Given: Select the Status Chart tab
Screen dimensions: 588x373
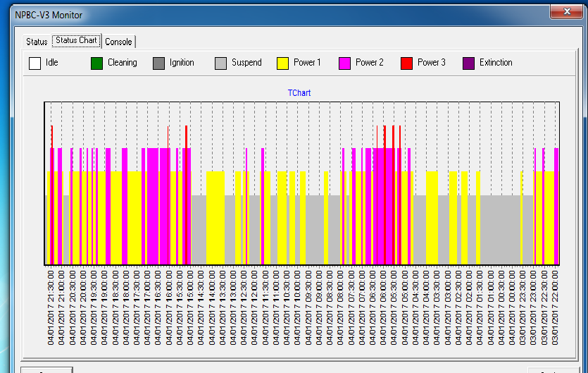Looking at the screenshot, I should click(x=76, y=41).
